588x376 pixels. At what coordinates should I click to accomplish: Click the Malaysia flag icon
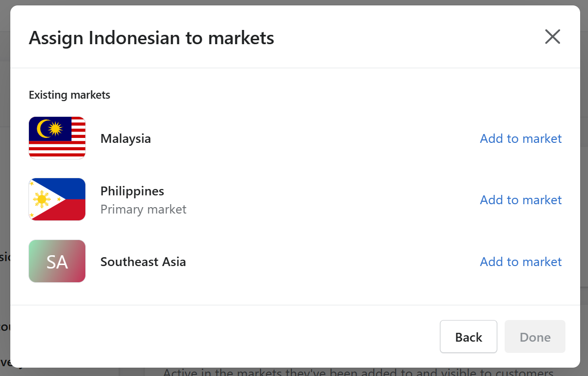pyautogui.click(x=57, y=138)
